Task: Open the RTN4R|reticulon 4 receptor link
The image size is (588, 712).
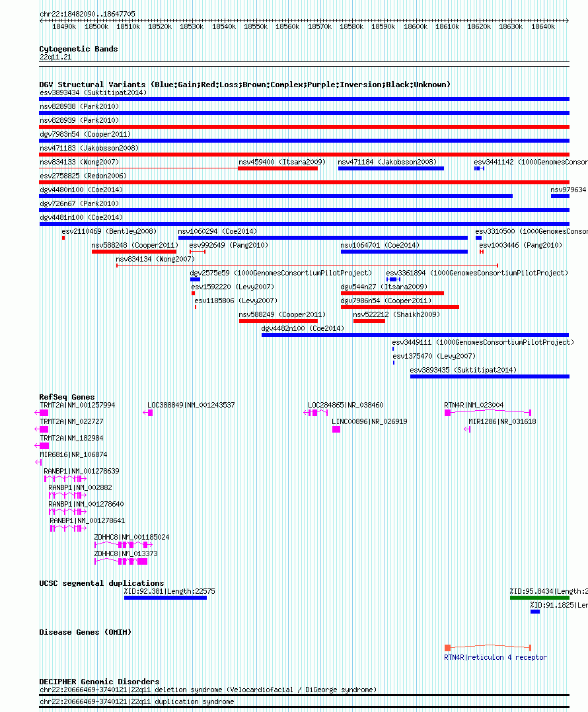Action: [496, 657]
